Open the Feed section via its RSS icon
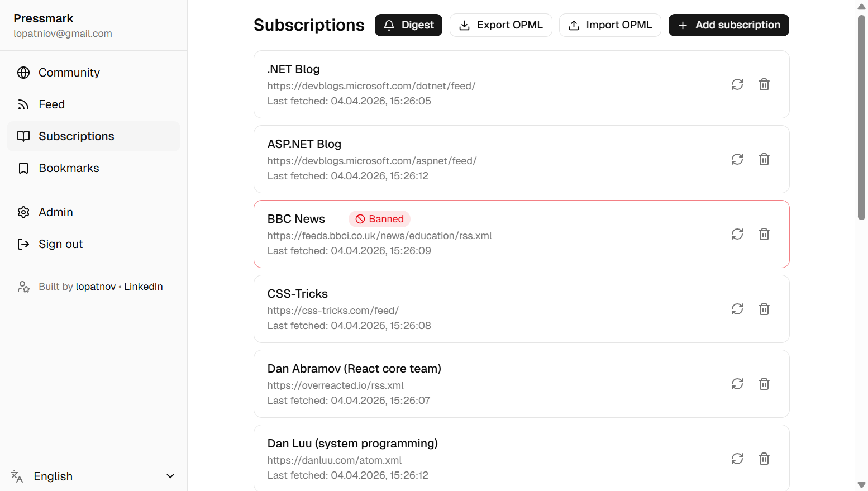 click(23, 104)
